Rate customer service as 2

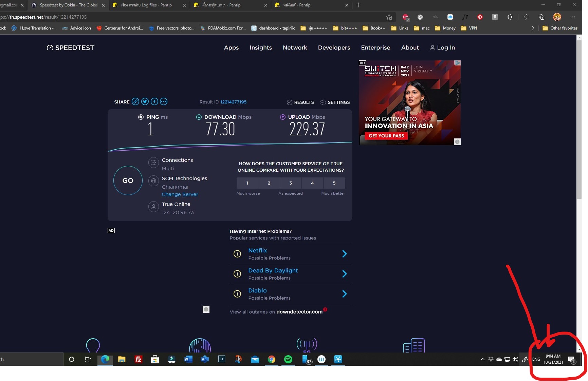(269, 183)
